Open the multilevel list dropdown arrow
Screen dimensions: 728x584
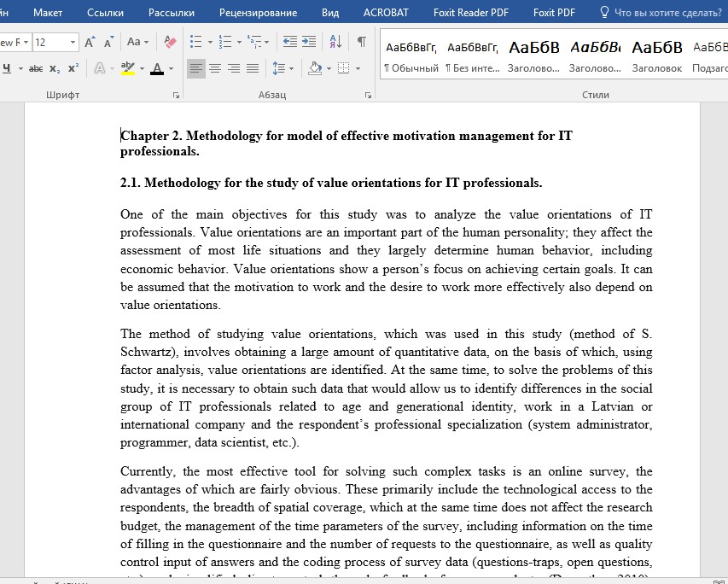pyautogui.click(x=266, y=43)
